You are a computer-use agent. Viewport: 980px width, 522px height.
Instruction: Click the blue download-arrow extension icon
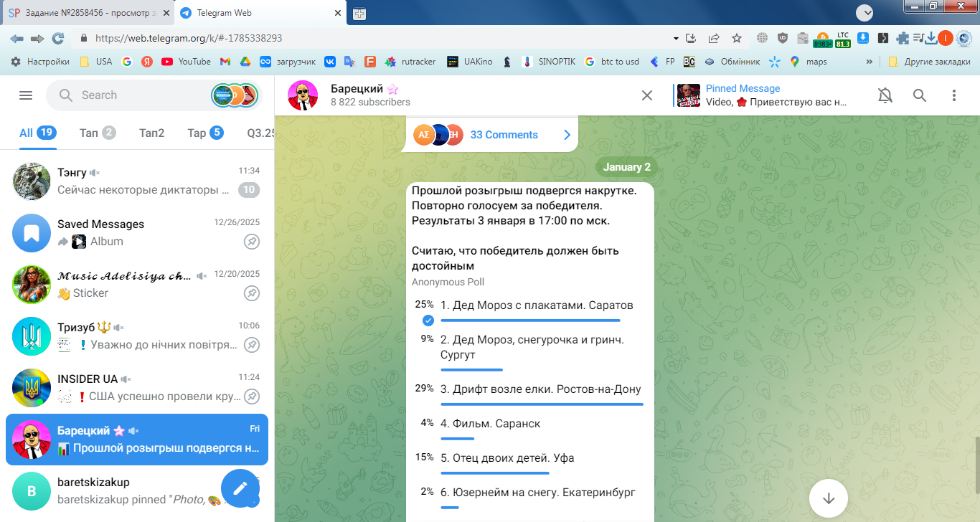point(863,39)
